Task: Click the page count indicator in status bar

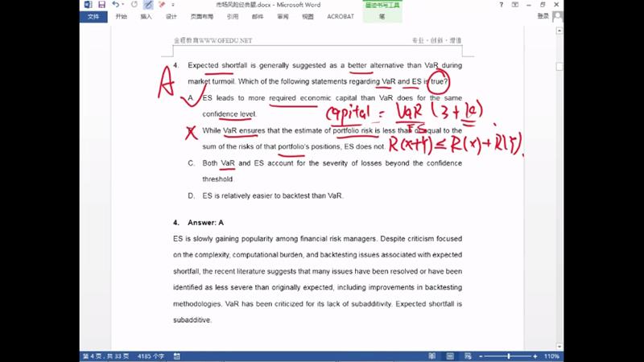Action: 106,356
